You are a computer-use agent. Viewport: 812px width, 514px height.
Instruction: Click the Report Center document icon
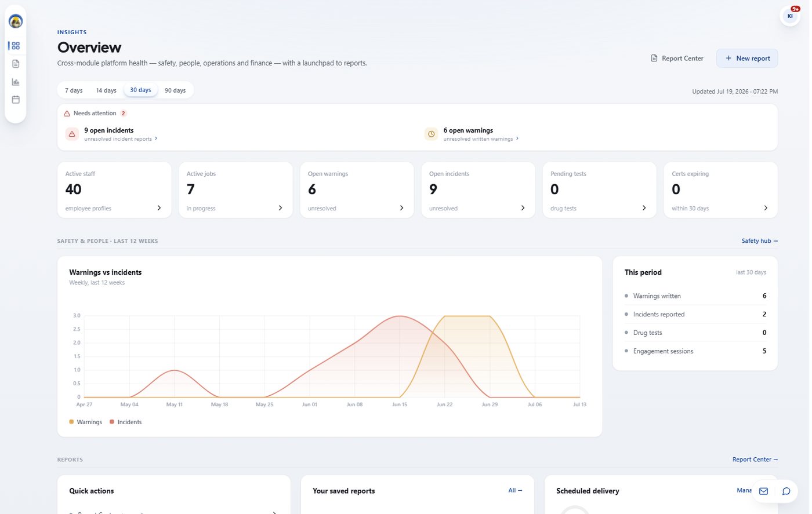pos(654,59)
